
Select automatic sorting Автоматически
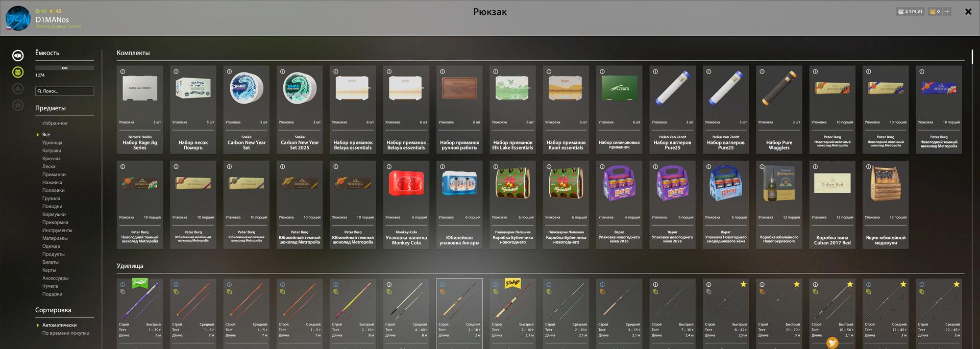[x=59, y=325]
